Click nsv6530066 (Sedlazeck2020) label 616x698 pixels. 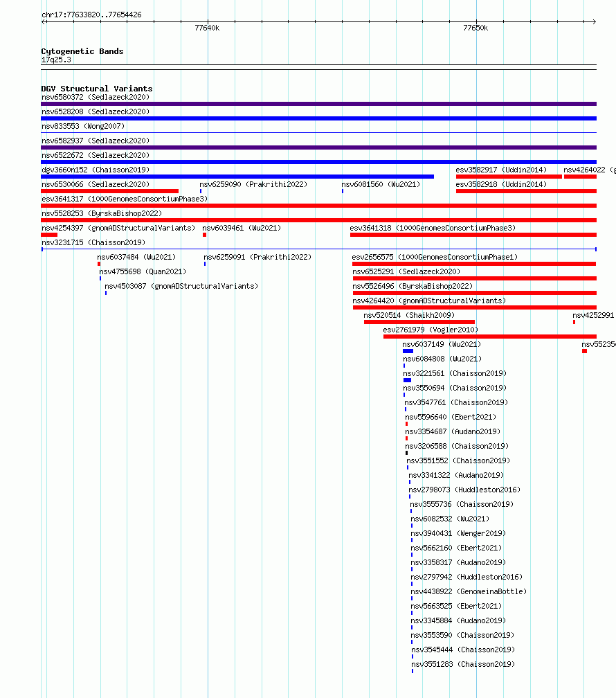96,184
